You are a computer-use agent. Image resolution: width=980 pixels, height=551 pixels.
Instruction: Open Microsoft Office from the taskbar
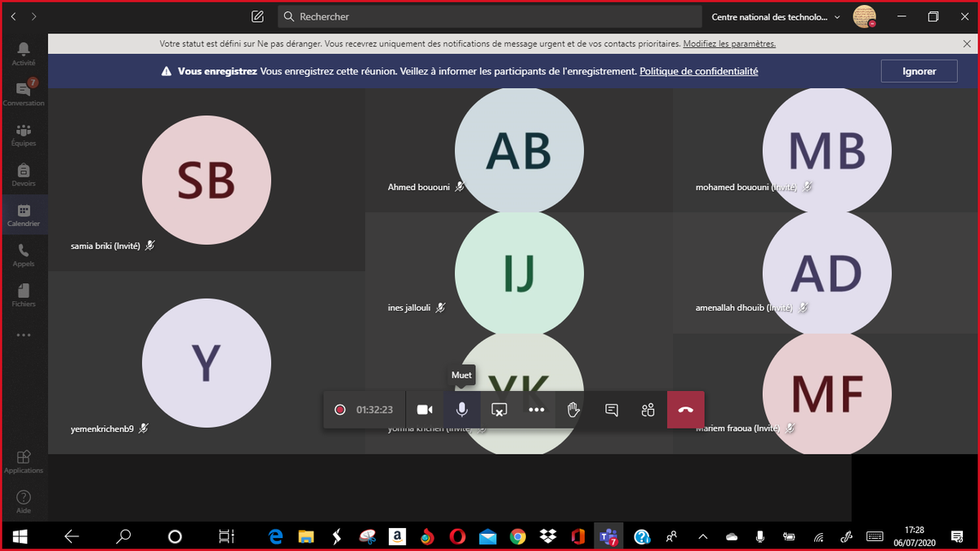578,536
